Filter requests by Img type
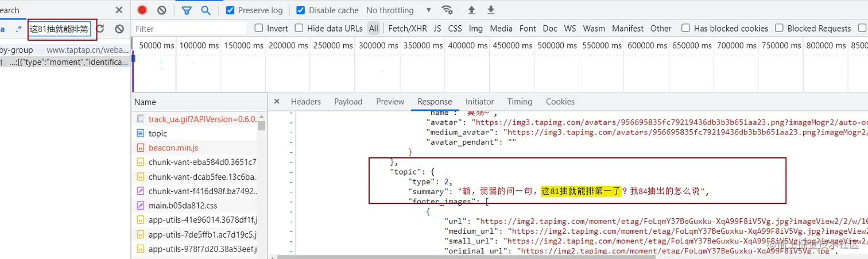This screenshot has width=868, height=259. [x=476, y=28]
